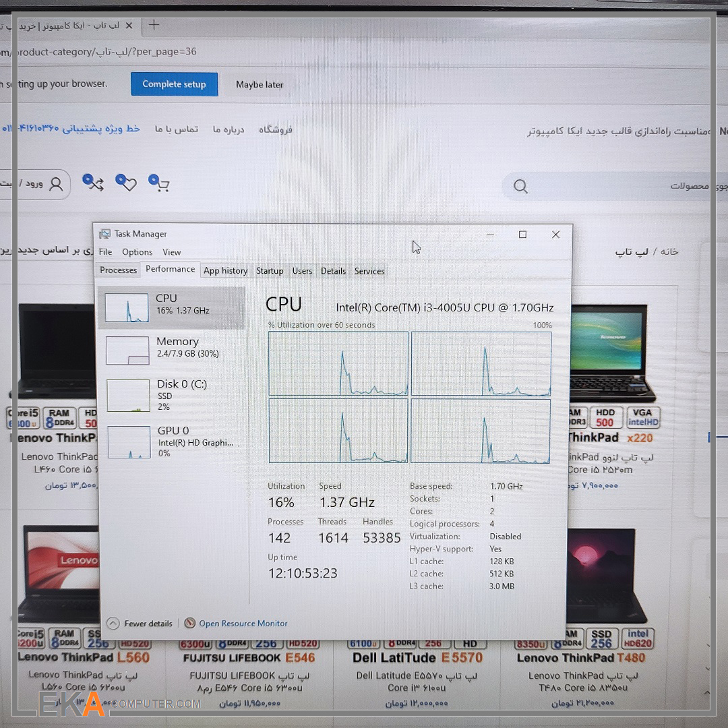Viewport: 728px width, 728px height.
Task: Select the Users tab
Action: 302,271
